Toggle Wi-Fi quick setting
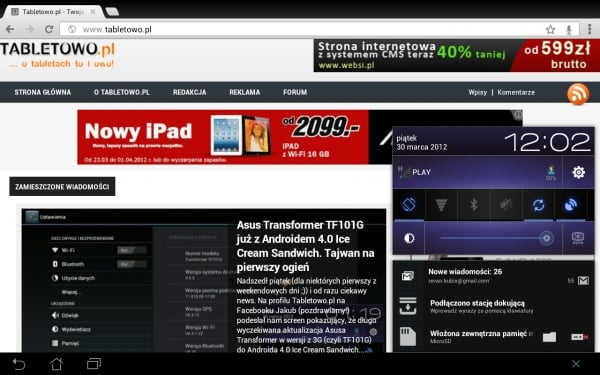The height and width of the screenshot is (375, 600). 441,205
